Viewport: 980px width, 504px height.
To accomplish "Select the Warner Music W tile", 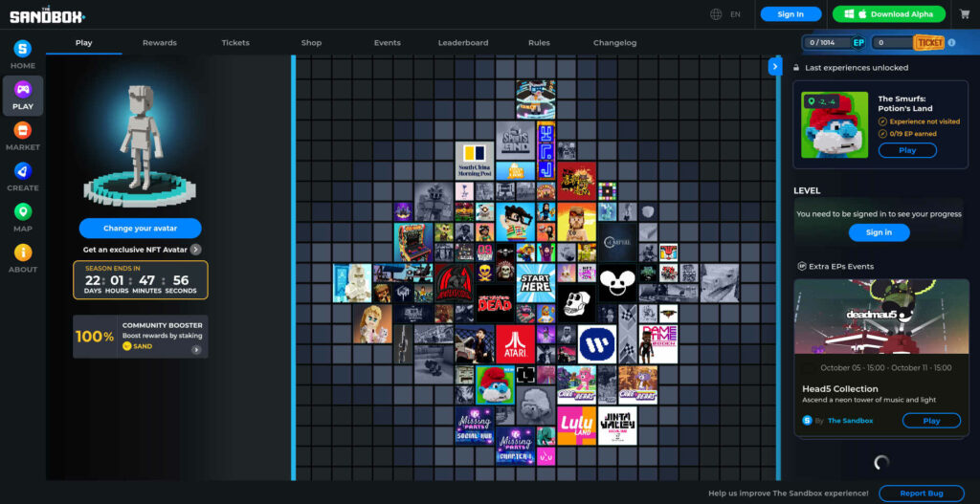I will (597, 343).
